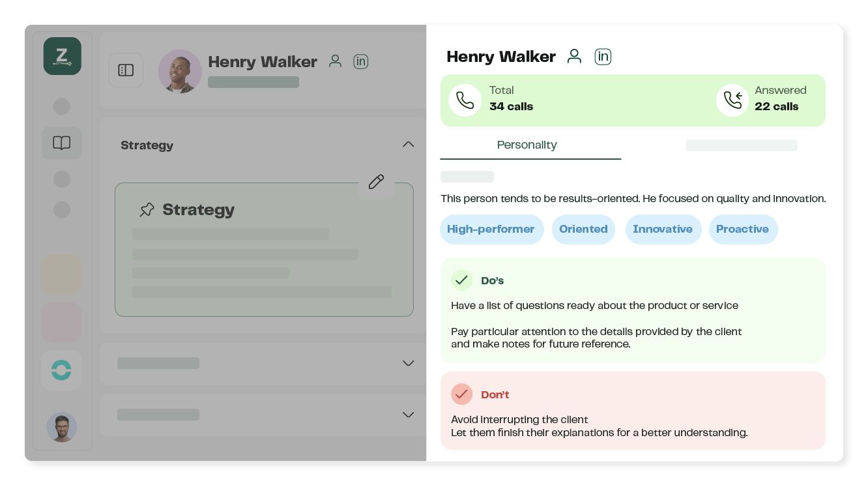This screenshot has height=487, width=868.
Task: Select the placeholder tab next to Personality
Action: (x=741, y=145)
